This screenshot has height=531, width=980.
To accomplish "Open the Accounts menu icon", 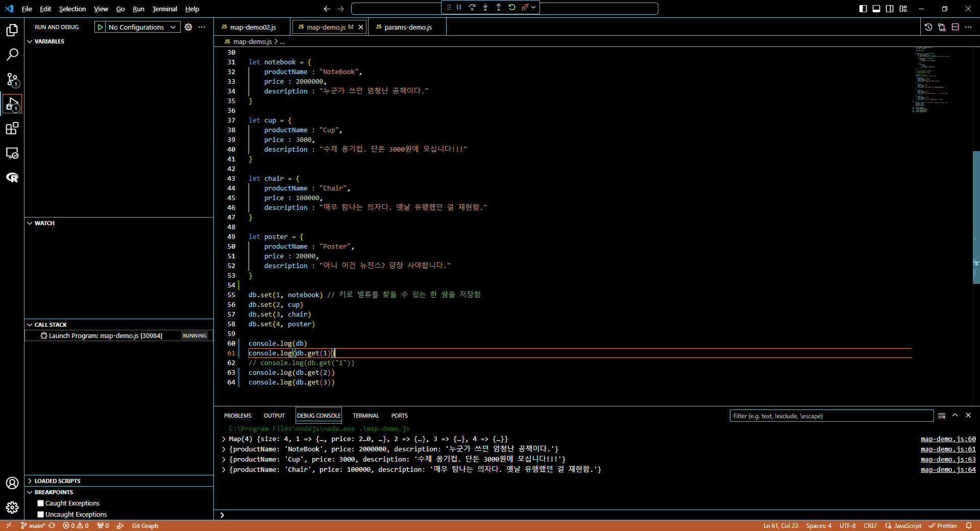I will click(x=12, y=483).
